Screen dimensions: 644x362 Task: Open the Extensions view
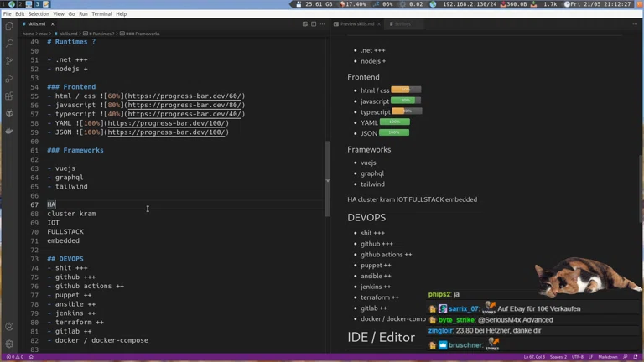9,96
